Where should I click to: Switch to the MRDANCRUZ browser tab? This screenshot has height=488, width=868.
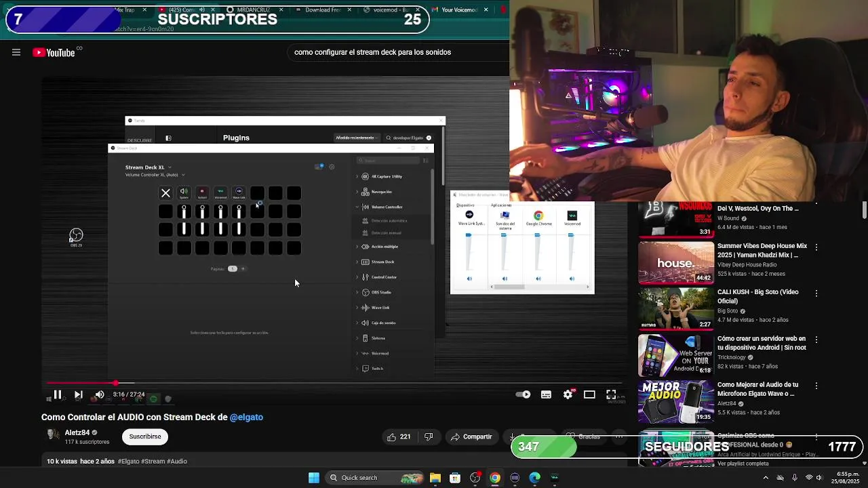254,9
